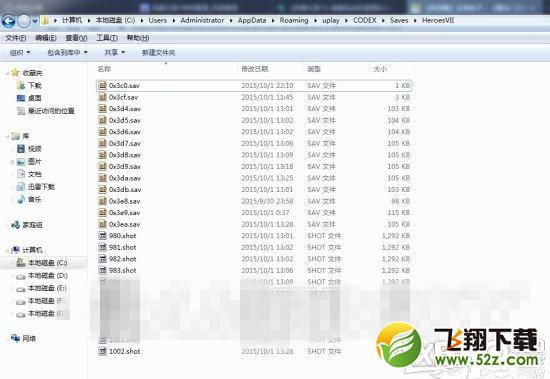550x379 pixels.
Task: Sort by 名称 column header
Action: point(104,69)
